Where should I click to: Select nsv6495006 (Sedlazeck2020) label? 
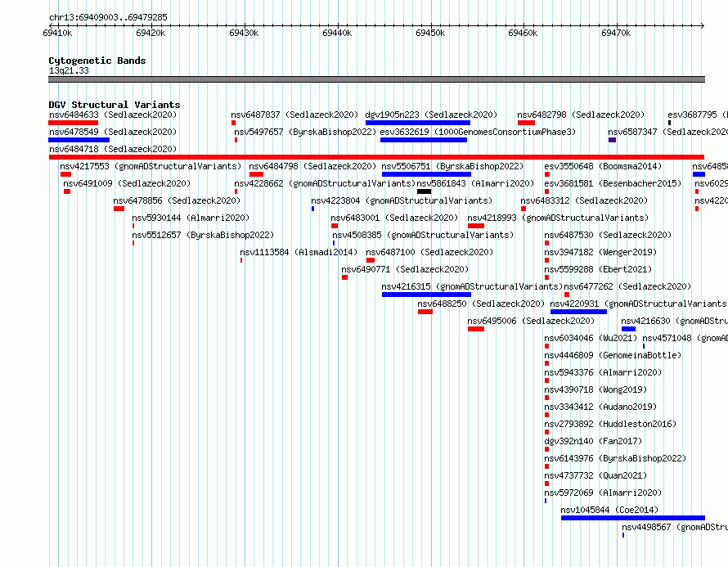pos(531,321)
